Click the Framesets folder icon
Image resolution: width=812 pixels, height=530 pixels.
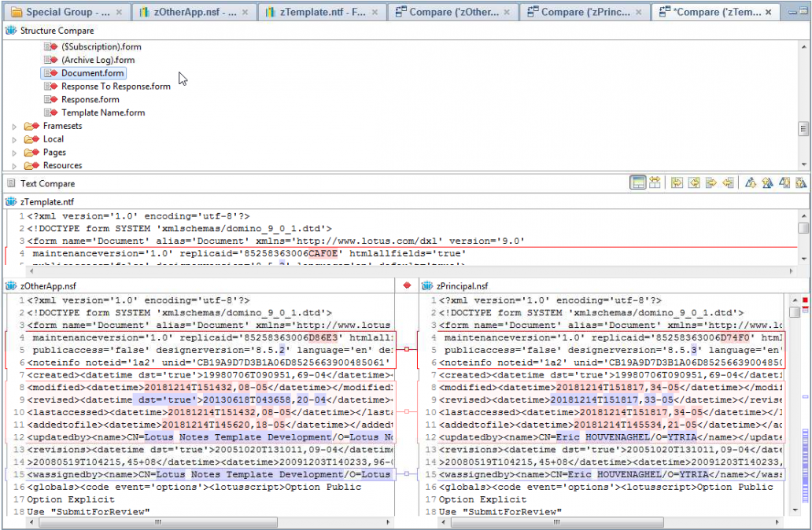click(x=31, y=126)
